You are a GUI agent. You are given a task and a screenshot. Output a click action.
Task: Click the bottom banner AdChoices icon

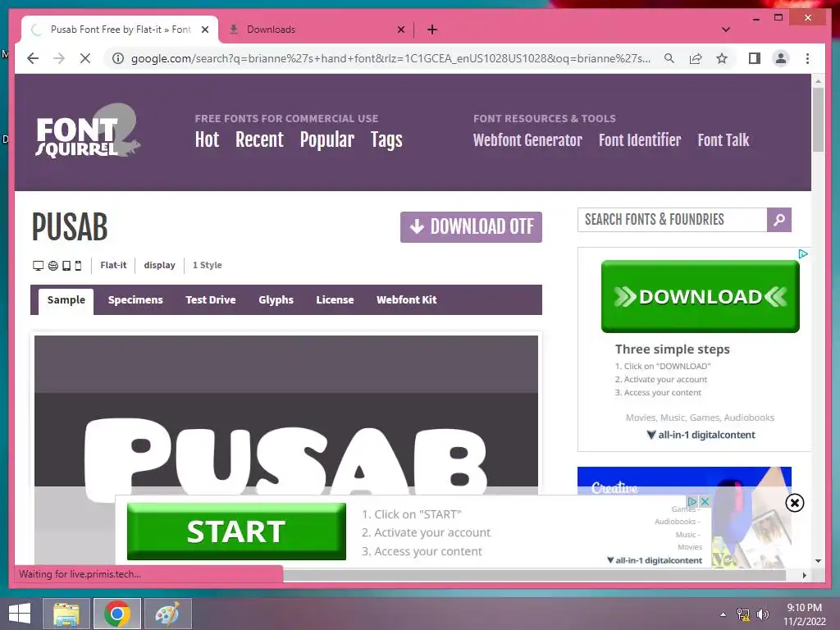(692, 501)
